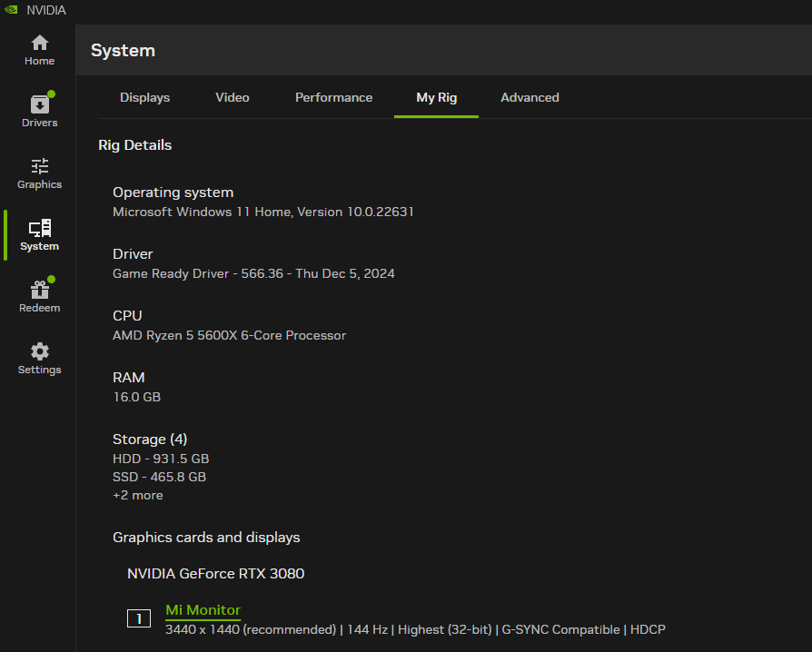Open the Settings gear in sidebar
The image size is (812, 652).
(x=39, y=359)
